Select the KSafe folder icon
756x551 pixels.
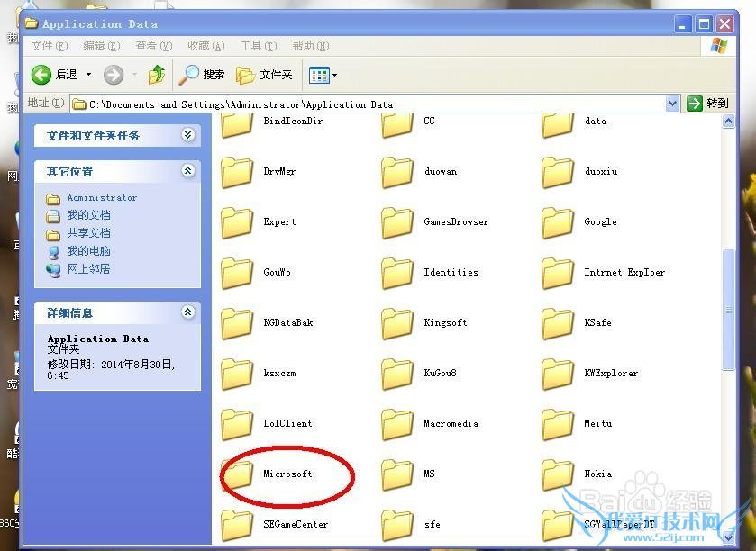click(x=558, y=323)
